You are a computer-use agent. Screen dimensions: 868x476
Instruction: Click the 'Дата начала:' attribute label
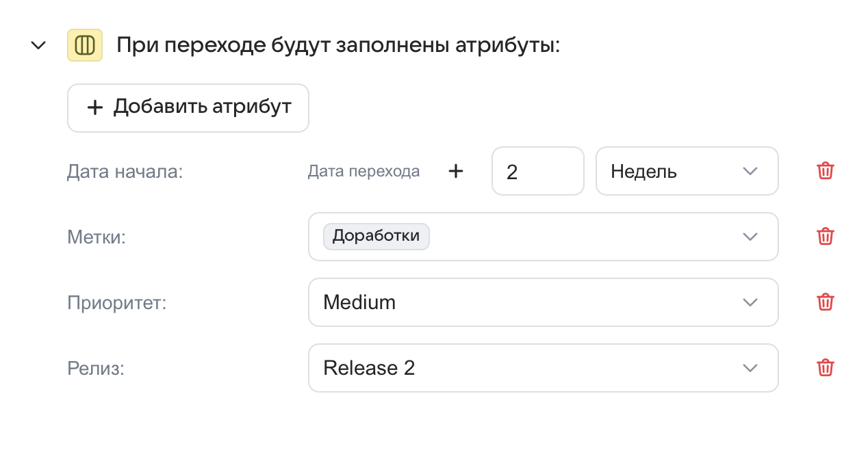(125, 171)
